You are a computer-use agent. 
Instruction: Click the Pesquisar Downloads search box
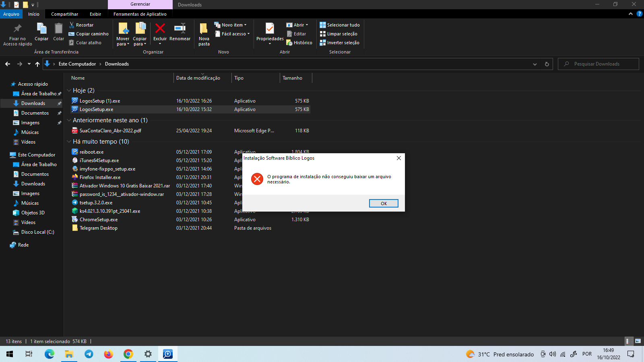[x=599, y=64]
